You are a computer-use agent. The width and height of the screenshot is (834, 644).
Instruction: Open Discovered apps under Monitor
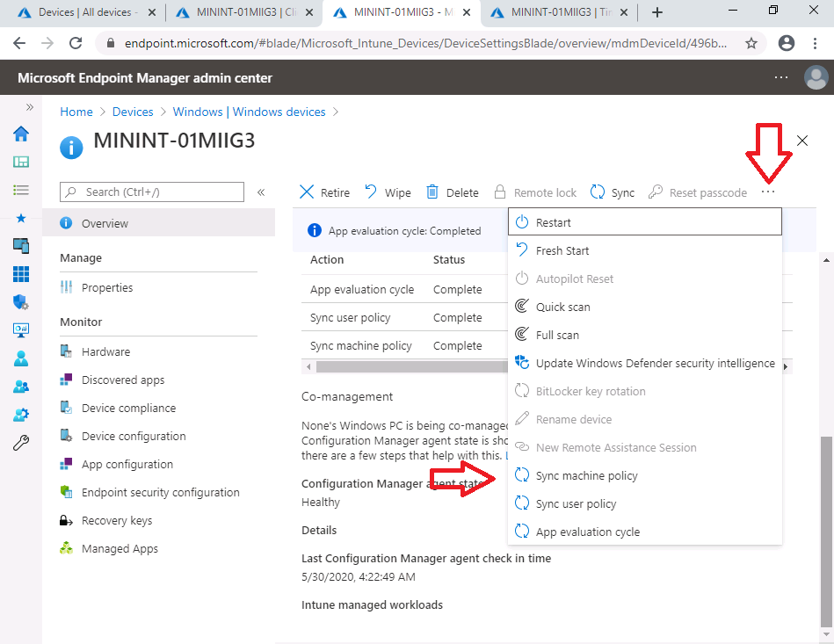158,380
